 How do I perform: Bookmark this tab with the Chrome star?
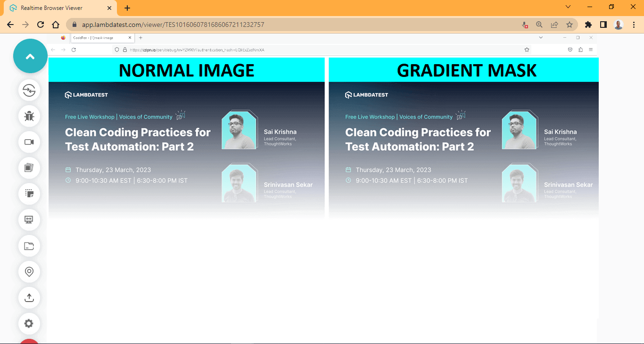tap(570, 25)
